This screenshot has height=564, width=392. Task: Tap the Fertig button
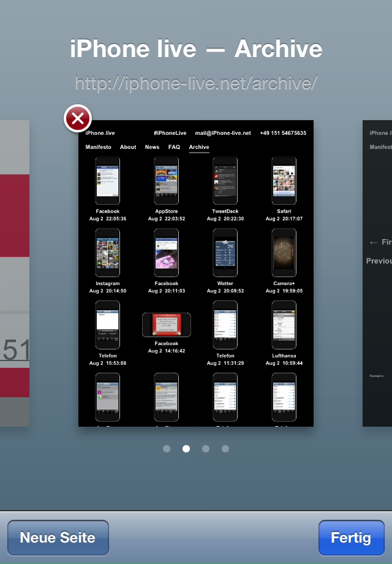pyautogui.click(x=351, y=538)
